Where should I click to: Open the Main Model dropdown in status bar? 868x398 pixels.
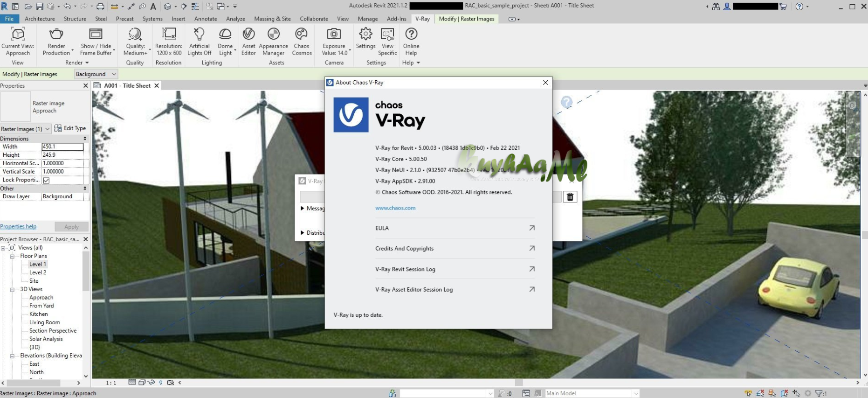(x=592, y=393)
